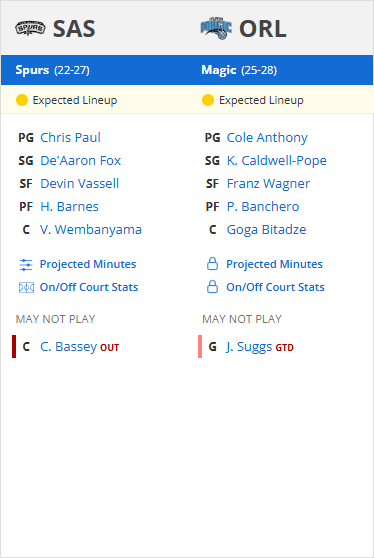This screenshot has width=374, height=558.
Task: Open Cole Anthony's player page
Action: pyautogui.click(x=267, y=138)
